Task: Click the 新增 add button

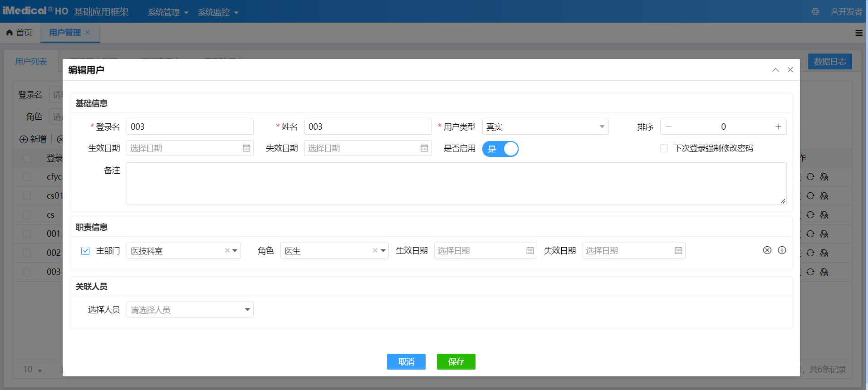Action: [33, 139]
